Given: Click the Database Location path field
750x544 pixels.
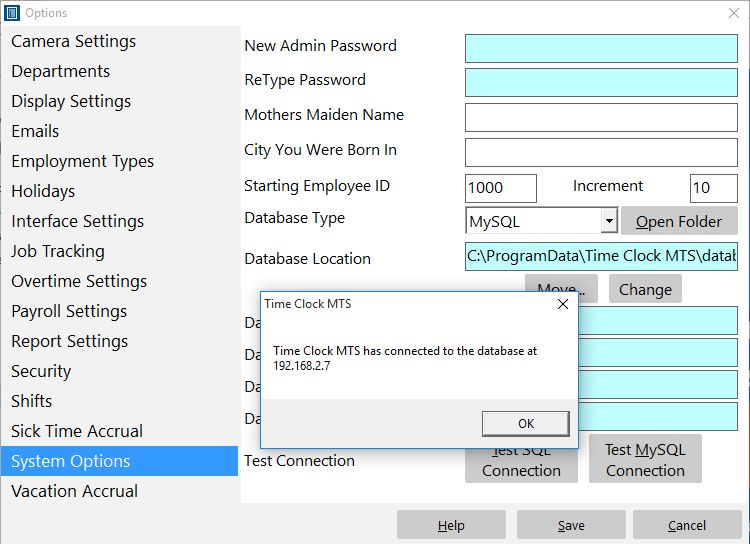Looking at the screenshot, I should coord(601,256).
